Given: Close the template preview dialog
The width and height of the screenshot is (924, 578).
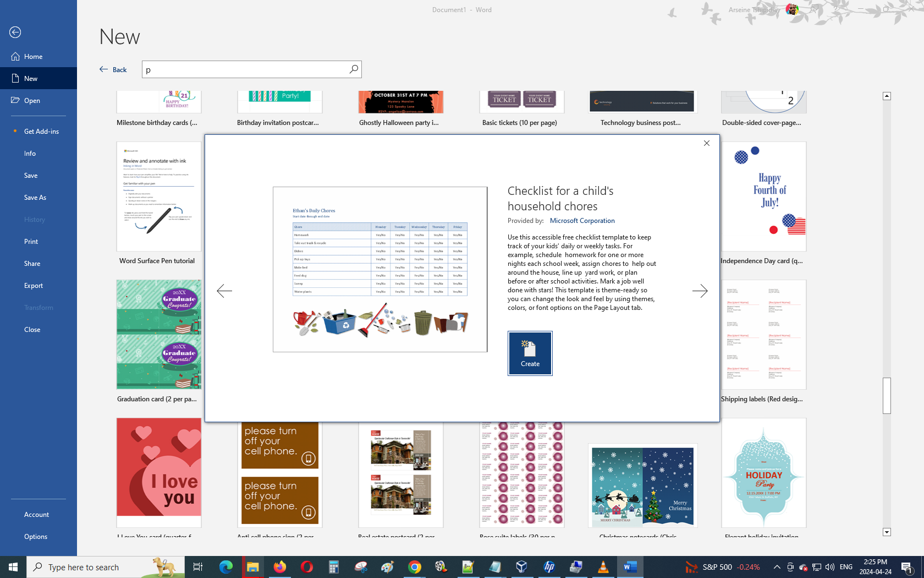Looking at the screenshot, I should tap(707, 143).
